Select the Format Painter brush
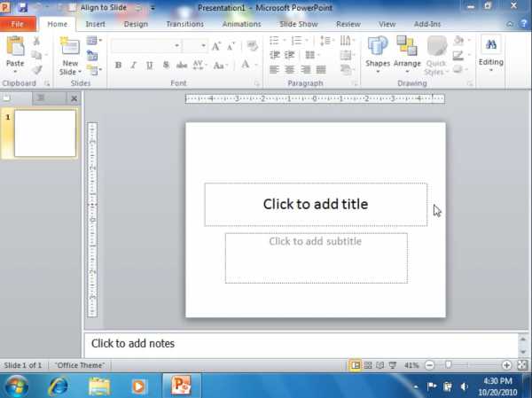 point(36,70)
